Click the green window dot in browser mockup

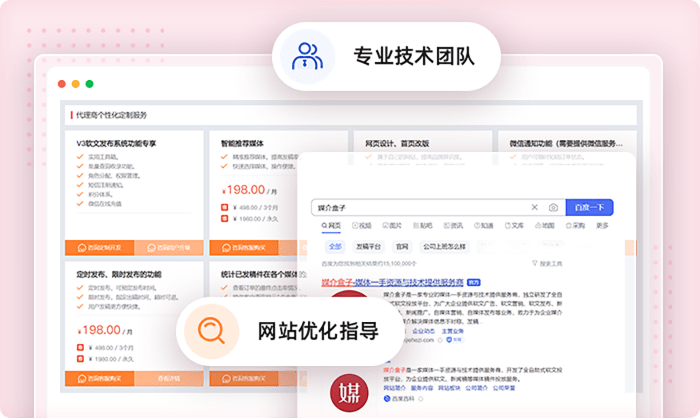click(x=90, y=84)
